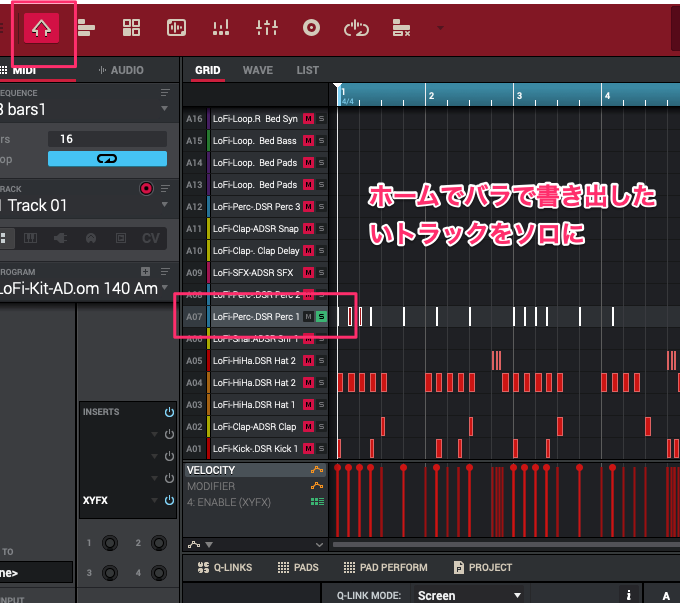Expand the Track 01 dropdown arrow
680x603 pixels.
pos(164,204)
